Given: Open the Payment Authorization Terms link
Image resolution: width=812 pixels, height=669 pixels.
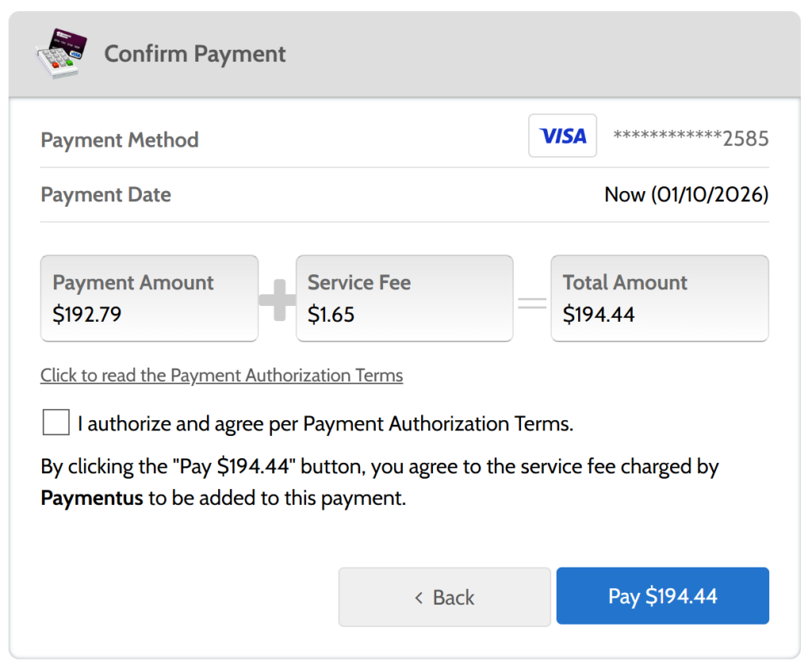Looking at the screenshot, I should 221,375.
